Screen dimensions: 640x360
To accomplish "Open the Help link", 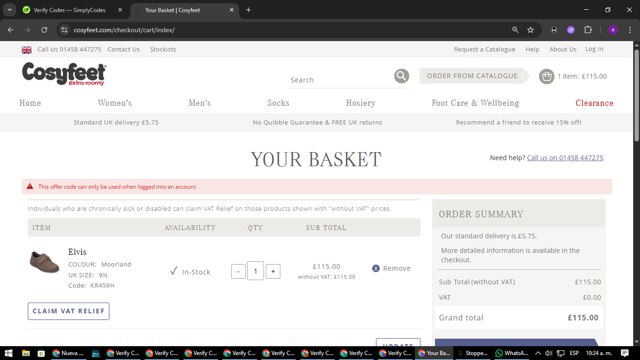I will pyautogui.click(x=532, y=49).
